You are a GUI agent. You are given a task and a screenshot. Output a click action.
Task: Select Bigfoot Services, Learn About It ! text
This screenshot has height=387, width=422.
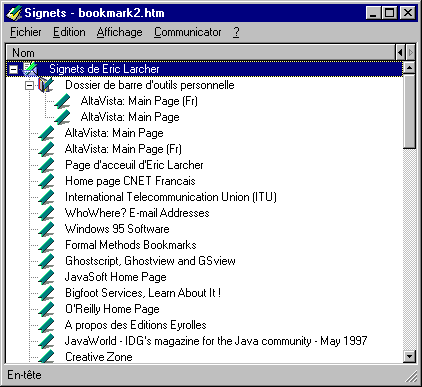pos(143,293)
